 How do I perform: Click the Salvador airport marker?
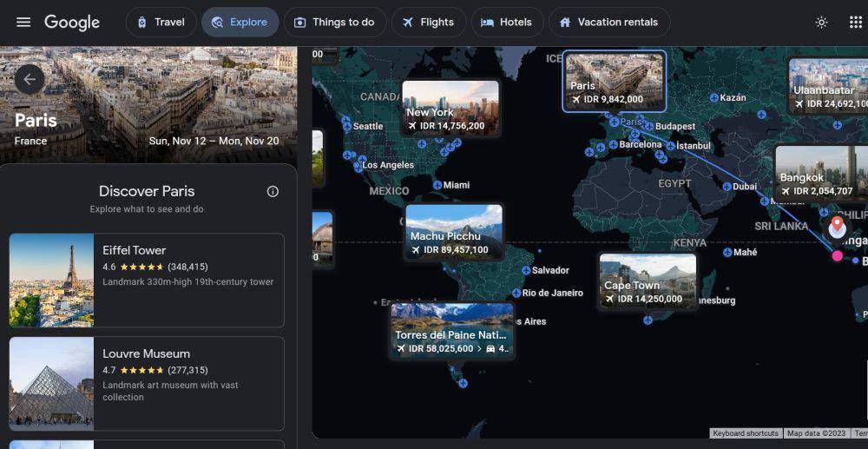pyautogui.click(x=527, y=270)
